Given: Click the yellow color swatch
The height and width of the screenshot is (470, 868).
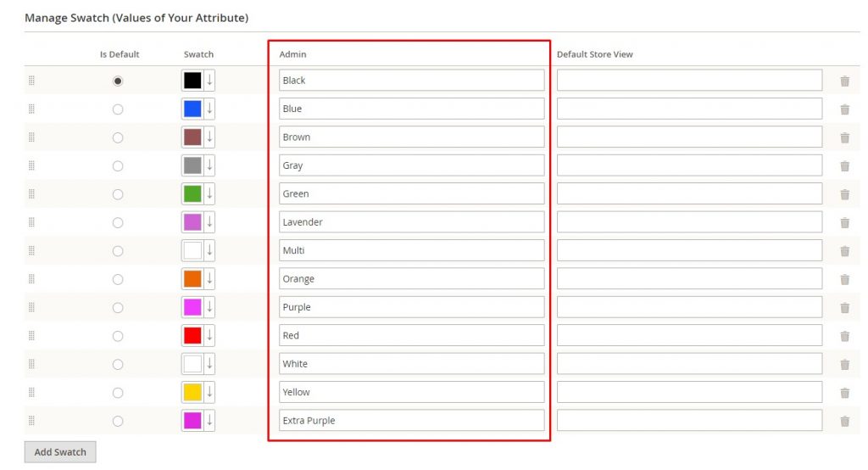Looking at the screenshot, I should 192,392.
